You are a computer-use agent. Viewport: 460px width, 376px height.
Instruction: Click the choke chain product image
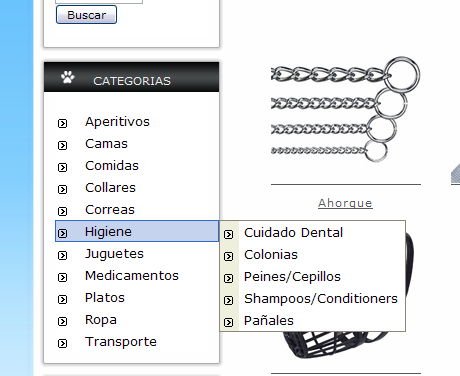pyautogui.click(x=345, y=109)
